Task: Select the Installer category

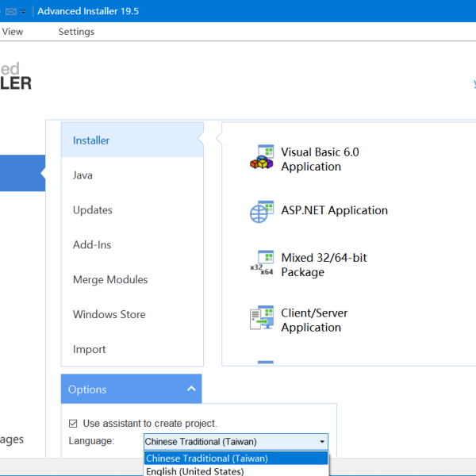Action: coord(132,140)
